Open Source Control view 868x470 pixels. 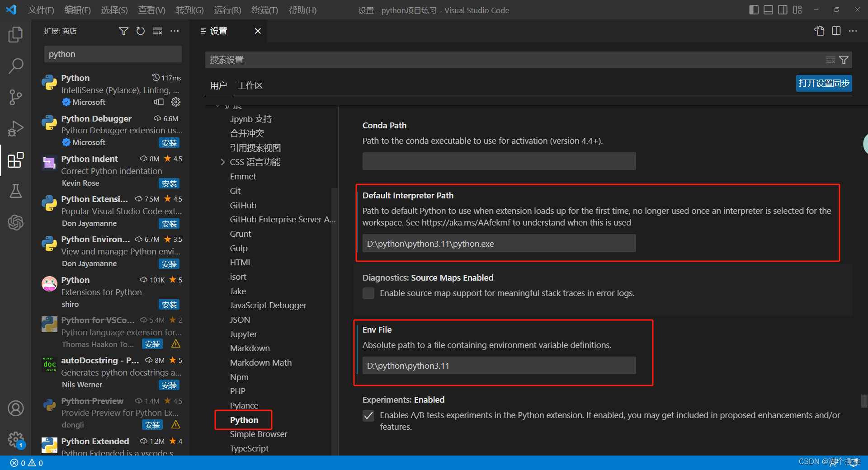coord(15,97)
